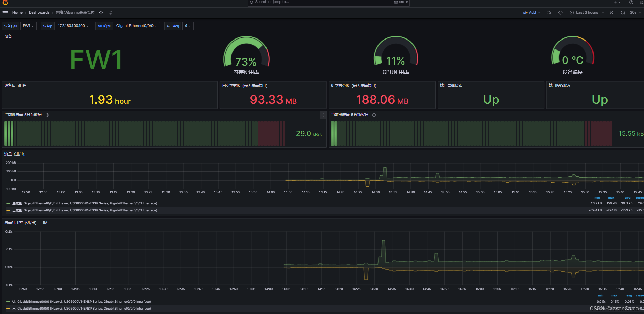Sort utilization legend by min column
Image resolution: width=644 pixels, height=314 pixels.
pos(601,296)
